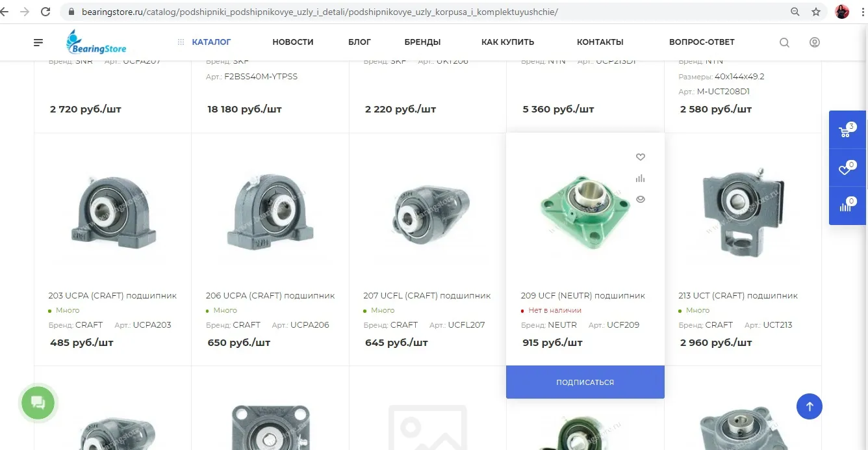Open quick view eye icon on 209 UCF

(640, 200)
